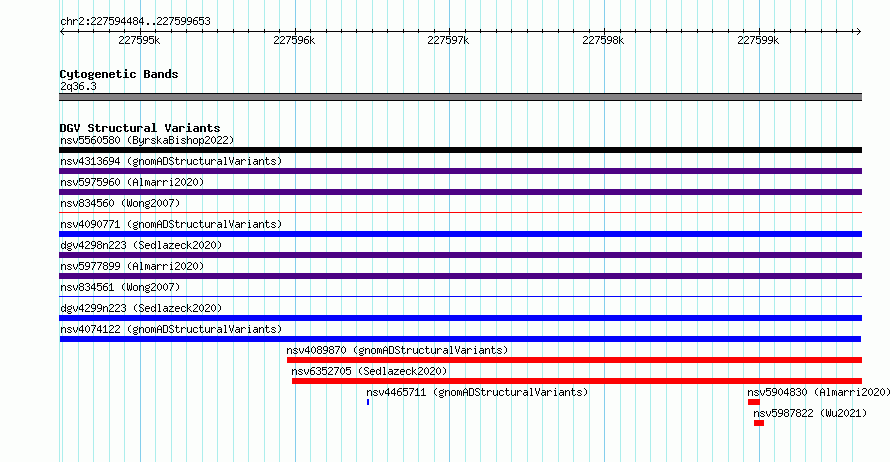Select the blue nsv4090771 variant bar

click(x=460, y=234)
